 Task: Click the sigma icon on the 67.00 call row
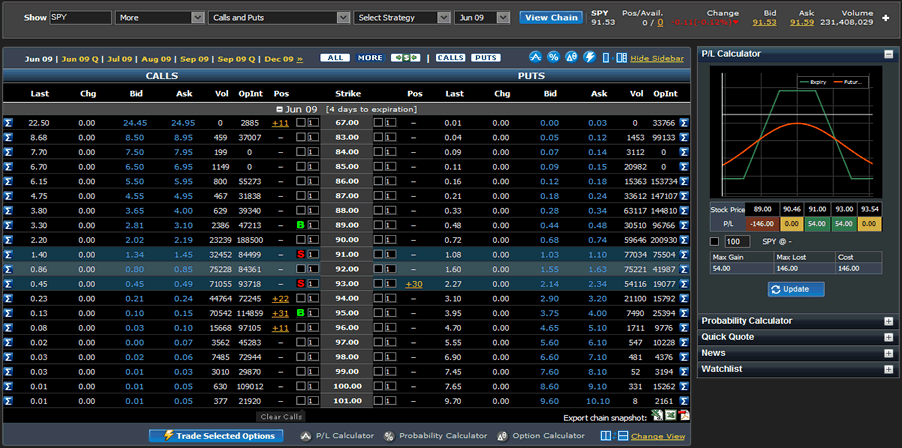pos(8,122)
